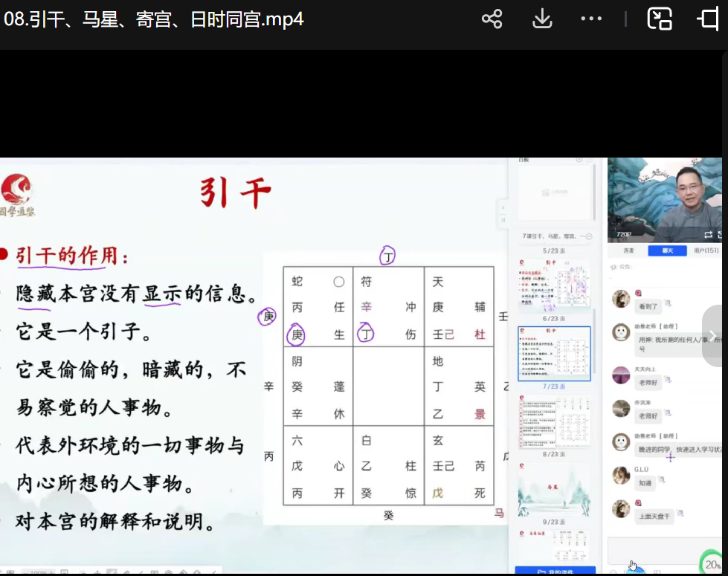Select the 6/23 slide thumbnail
This screenshot has height=576, width=728.
tap(554, 286)
